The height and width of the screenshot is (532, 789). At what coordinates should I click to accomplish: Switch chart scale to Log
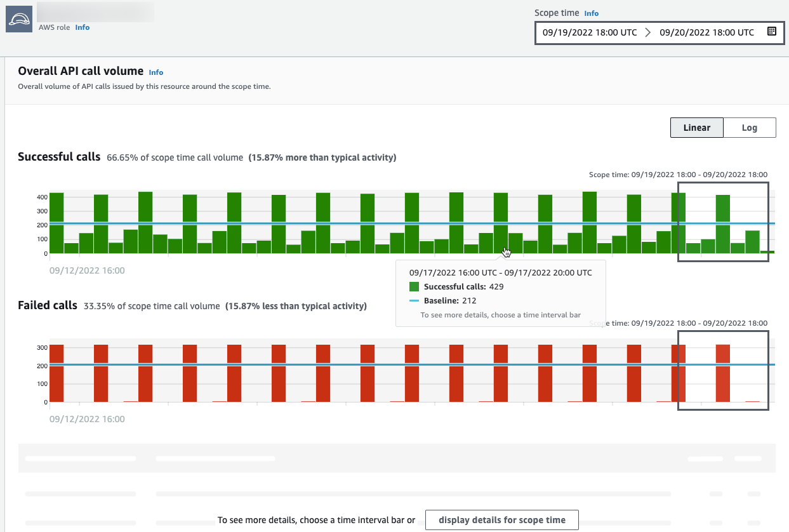(x=749, y=128)
